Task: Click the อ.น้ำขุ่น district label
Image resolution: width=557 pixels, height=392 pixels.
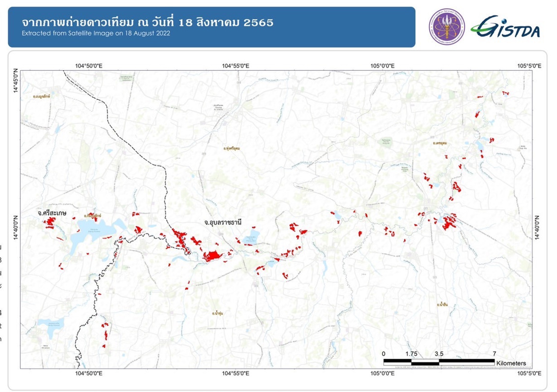Action: pyautogui.click(x=218, y=313)
